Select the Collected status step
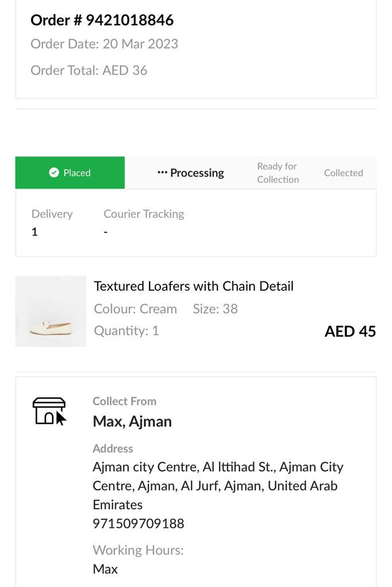This screenshot has width=392, height=587. click(x=343, y=173)
